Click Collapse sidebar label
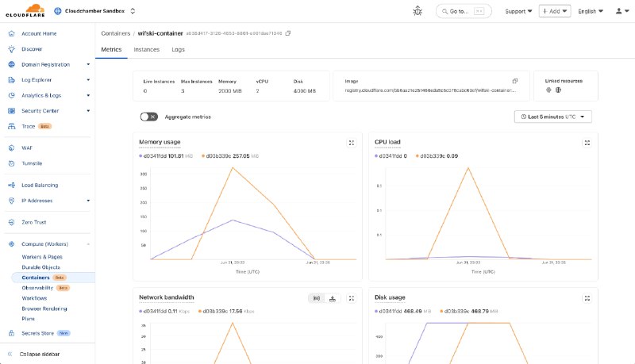 point(40,354)
